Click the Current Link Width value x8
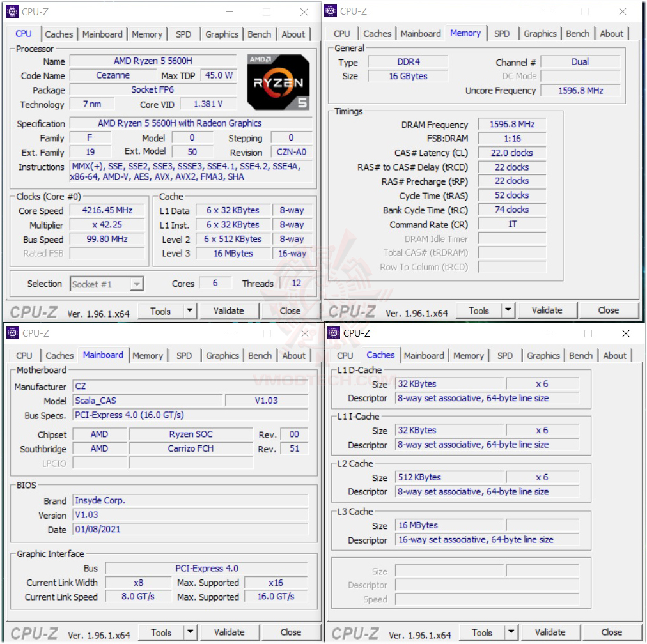The height and width of the screenshot is (644, 647). [138, 583]
